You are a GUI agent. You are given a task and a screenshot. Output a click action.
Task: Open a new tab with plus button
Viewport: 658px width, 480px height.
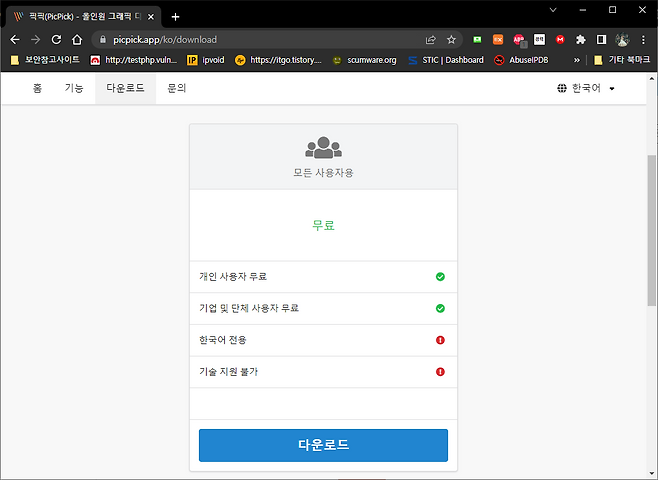[x=175, y=17]
